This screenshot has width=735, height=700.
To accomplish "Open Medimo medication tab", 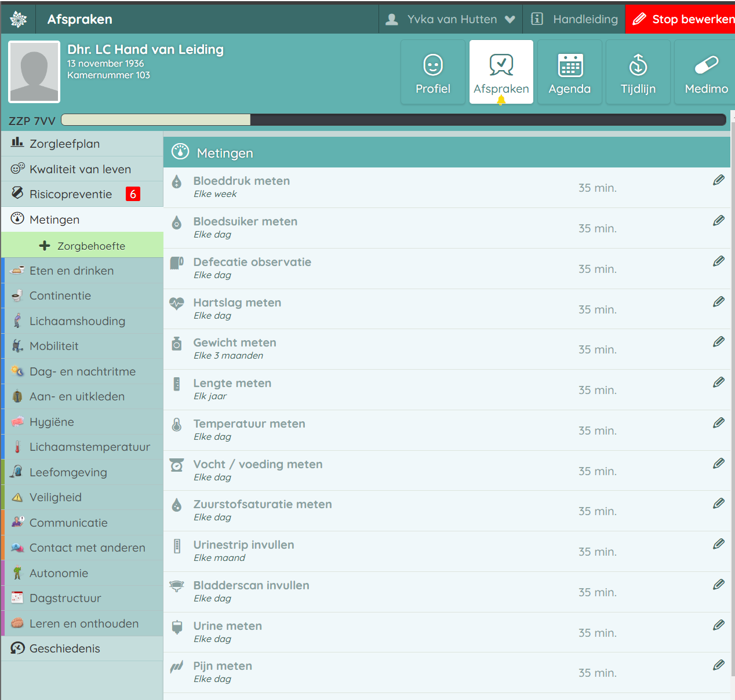I will [705, 72].
